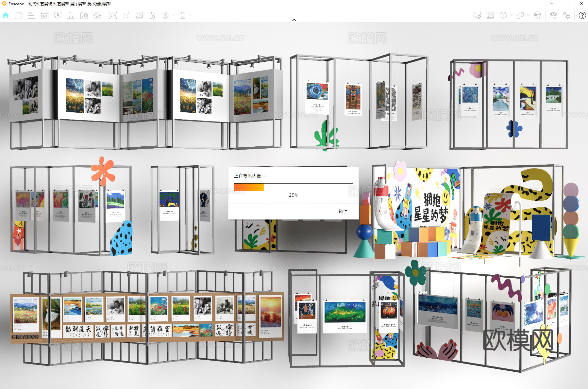This screenshot has height=389, width=588.
Task: Close the Enscape window
Action: pos(581,4)
